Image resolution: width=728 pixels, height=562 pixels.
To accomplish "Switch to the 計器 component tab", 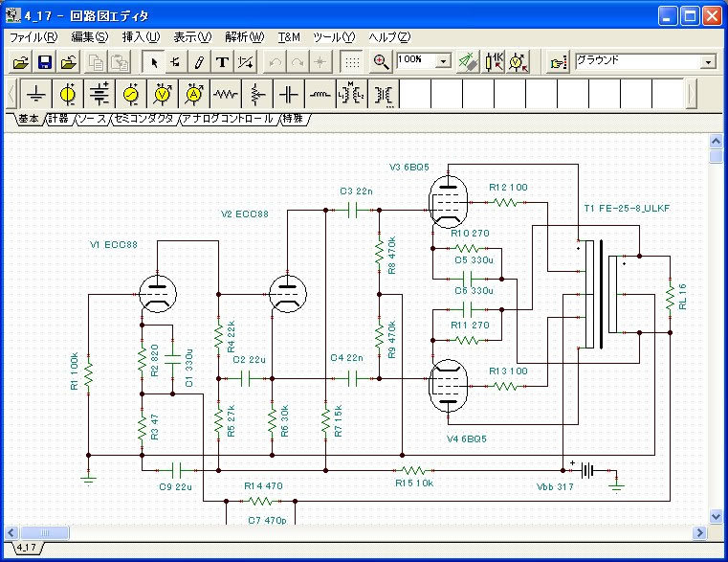I will pyautogui.click(x=58, y=119).
